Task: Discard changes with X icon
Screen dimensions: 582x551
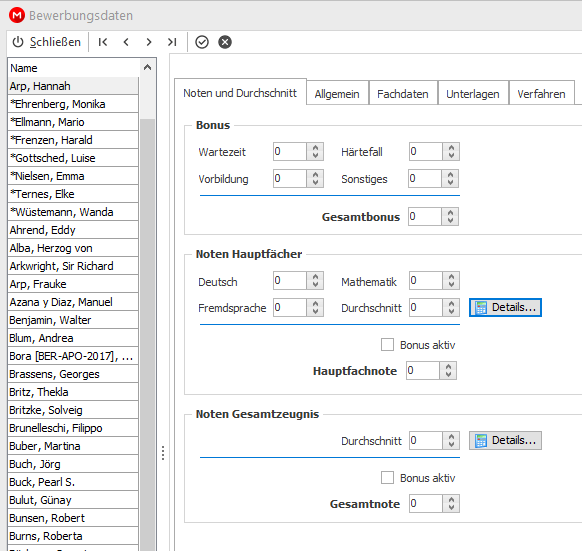Action: point(225,42)
